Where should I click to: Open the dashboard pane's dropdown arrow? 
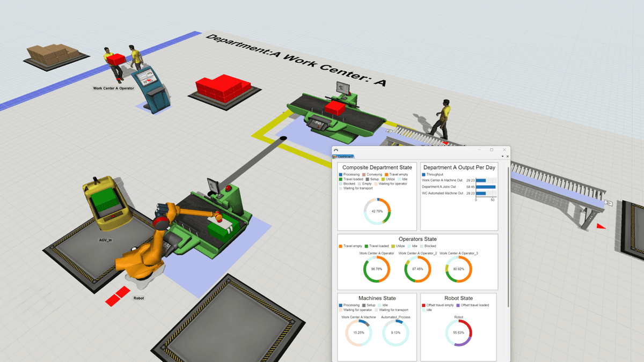[502, 156]
